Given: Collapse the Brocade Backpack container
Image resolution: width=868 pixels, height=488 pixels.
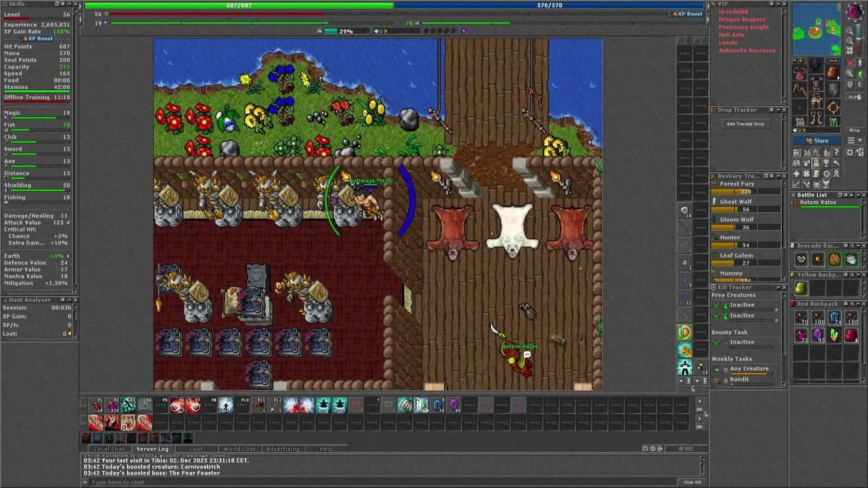Looking at the screenshot, I should pyautogui.click(x=859, y=246).
